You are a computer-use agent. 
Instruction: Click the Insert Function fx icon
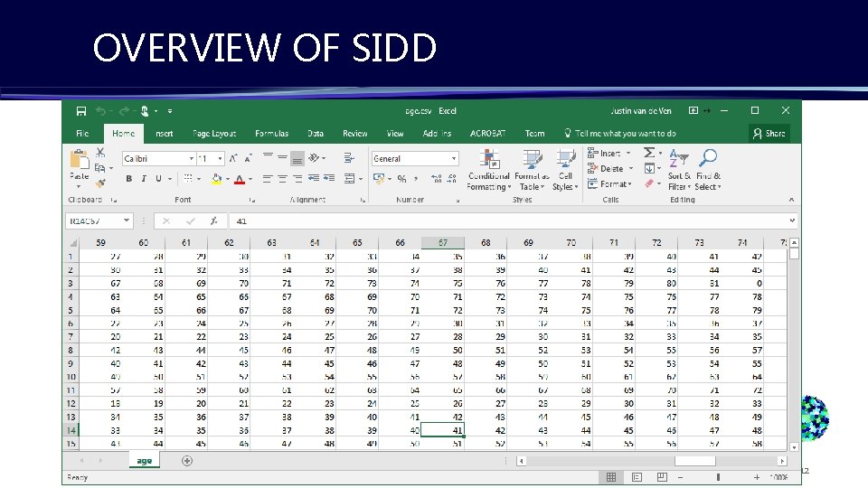pos(213,221)
